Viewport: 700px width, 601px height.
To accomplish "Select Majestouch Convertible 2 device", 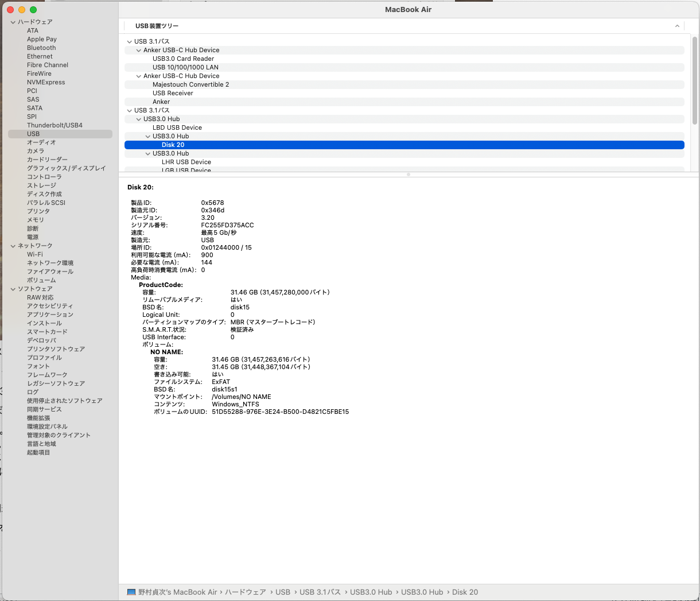I will point(190,84).
